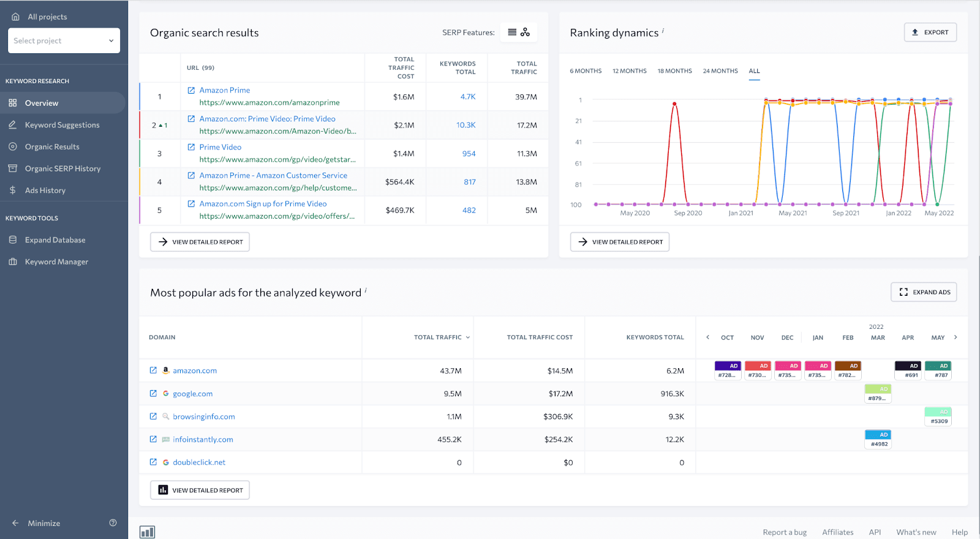Screen dimensions: 980x539
Task: Click the Keyword Suggestions pencil icon
Action: pyautogui.click(x=13, y=125)
